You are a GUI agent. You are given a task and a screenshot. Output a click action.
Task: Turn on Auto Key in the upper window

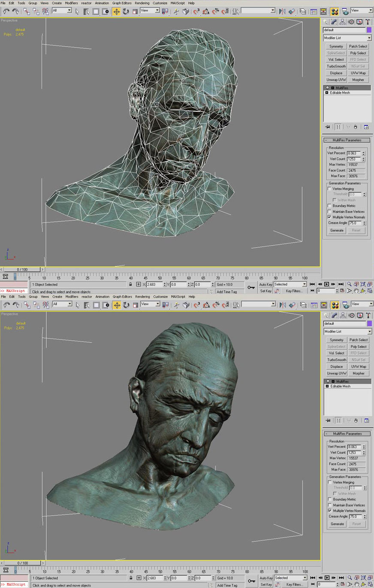pyautogui.click(x=266, y=284)
